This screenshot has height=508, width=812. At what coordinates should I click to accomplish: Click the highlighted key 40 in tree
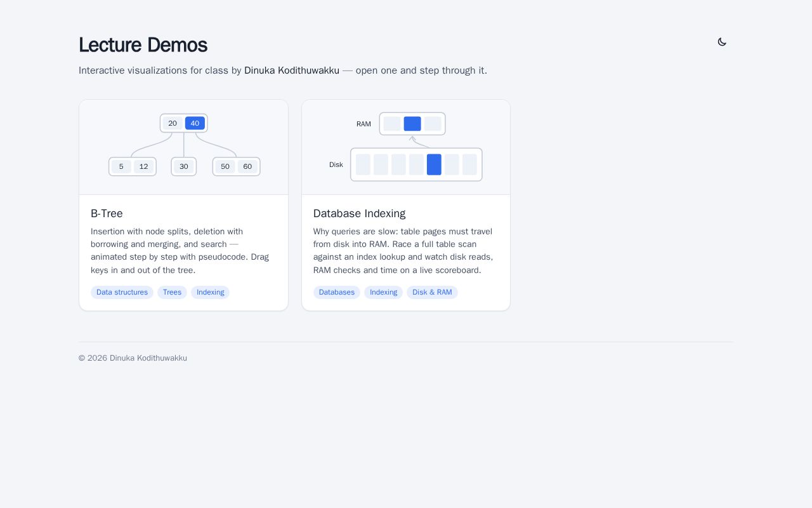(195, 123)
